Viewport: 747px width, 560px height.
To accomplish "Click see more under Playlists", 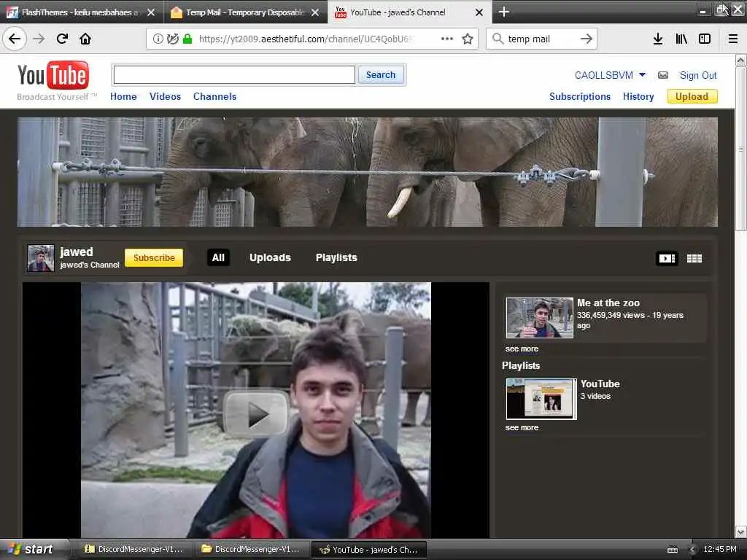I will click(x=522, y=427).
